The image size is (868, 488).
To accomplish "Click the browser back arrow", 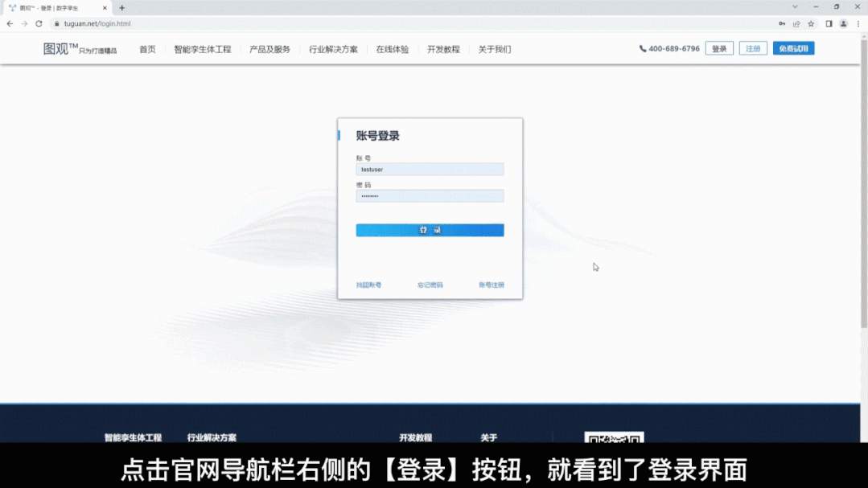I will [x=9, y=24].
